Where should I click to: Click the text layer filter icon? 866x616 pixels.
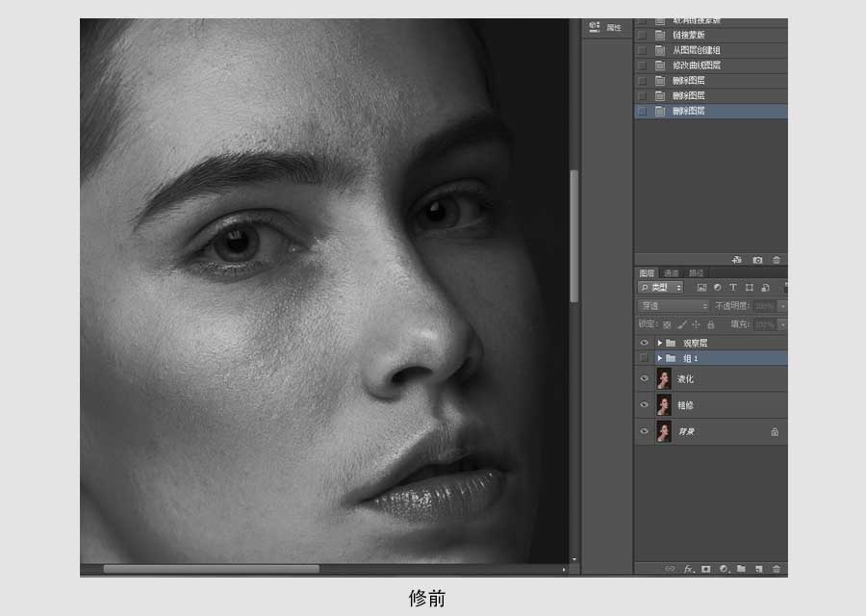tap(733, 288)
